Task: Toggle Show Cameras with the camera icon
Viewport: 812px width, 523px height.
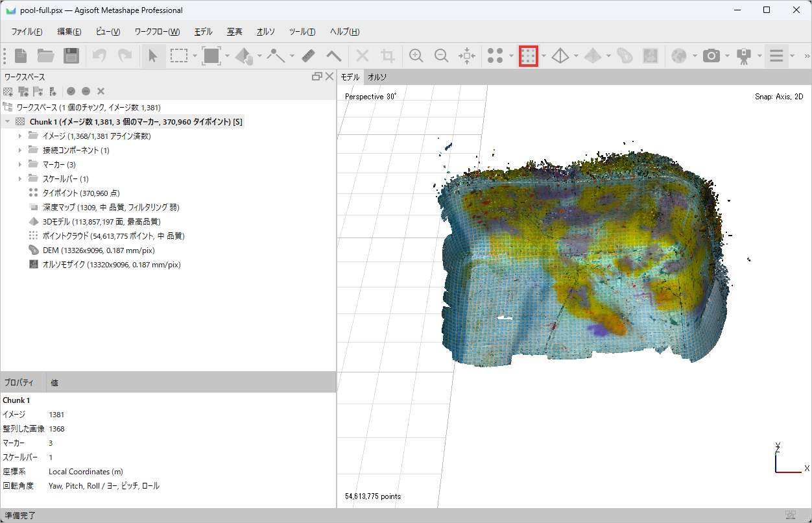Action: (x=712, y=56)
